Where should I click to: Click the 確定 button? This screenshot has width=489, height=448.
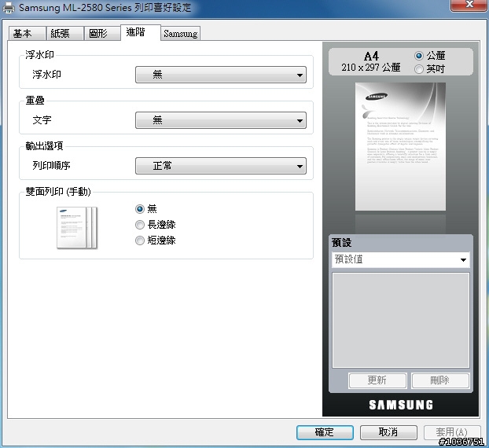(x=325, y=432)
